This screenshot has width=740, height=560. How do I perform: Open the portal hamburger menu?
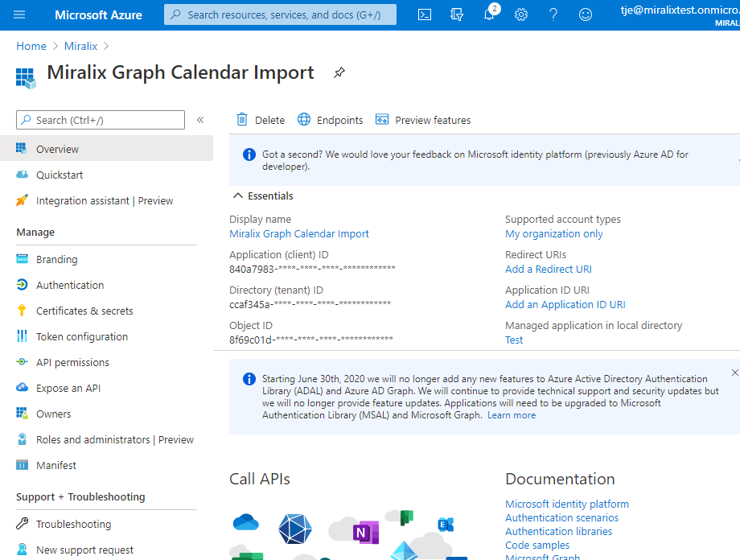[19, 14]
